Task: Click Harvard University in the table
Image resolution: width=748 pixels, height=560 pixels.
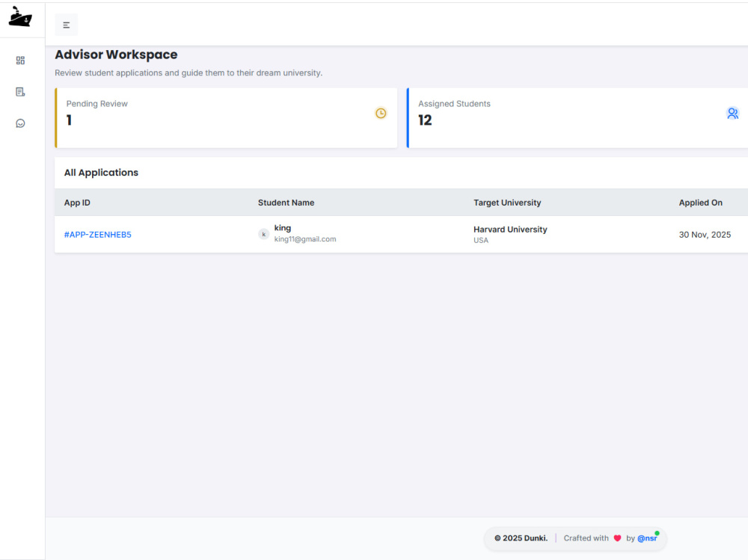Action: (510, 230)
